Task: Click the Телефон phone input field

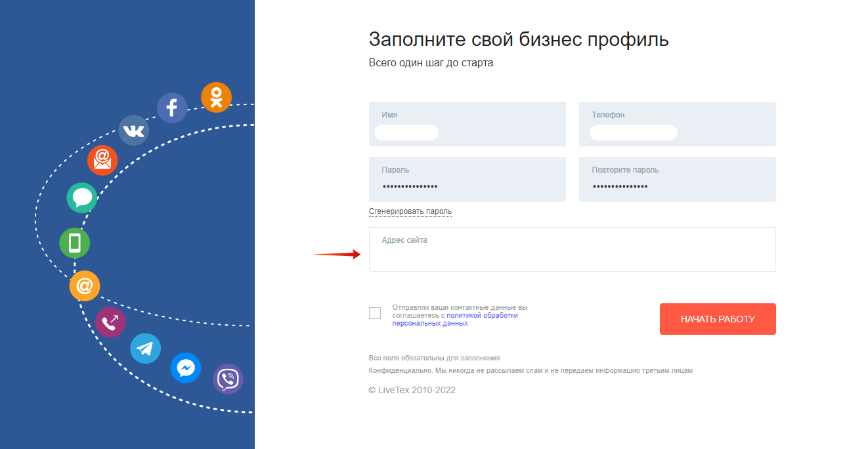Action: (678, 124)
